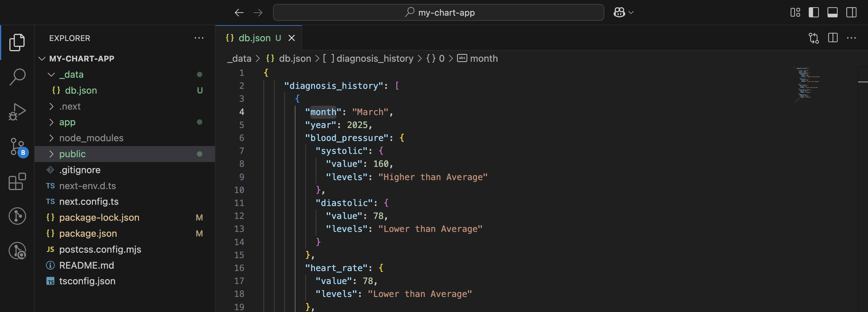Click the db.json breadcrumb segment
Viewport: 868px width, 312px height.
point(289,58)
